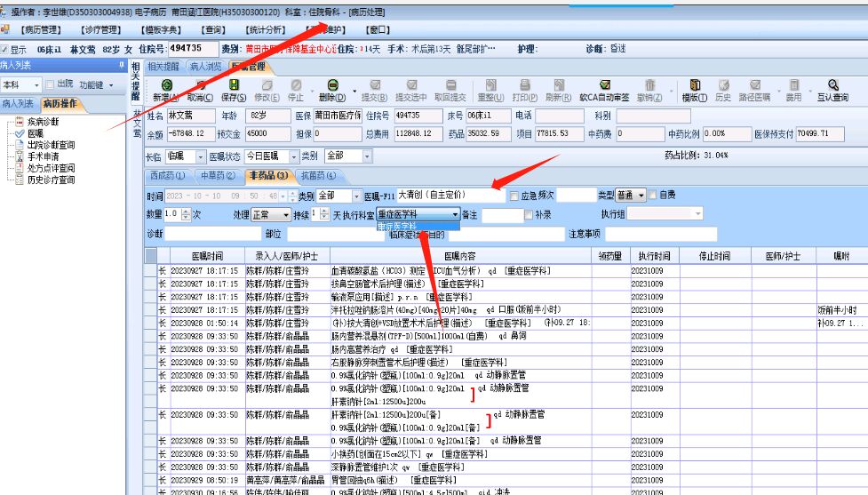Viewport: 868px width, 495px height.
Task: Open 疾病诊断 in the left tree
Action: (43, 122)
